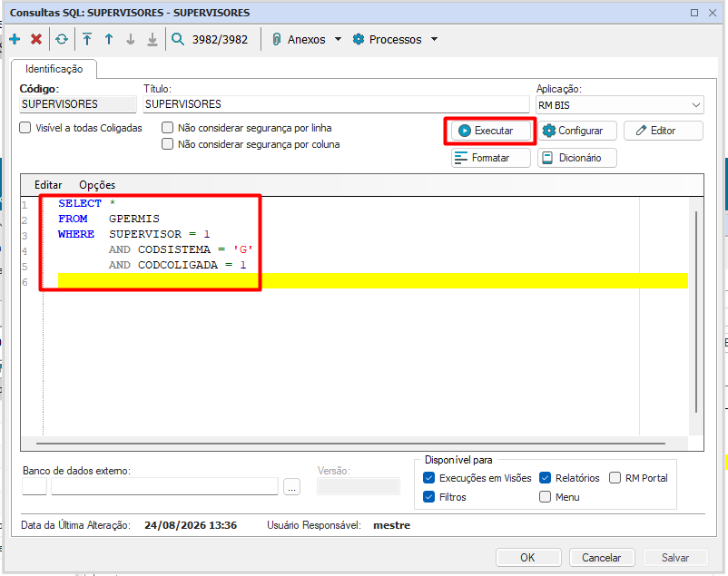Check RM Portal checkbox
Viewport: 728px width, 576px height.
pos(615,478)
